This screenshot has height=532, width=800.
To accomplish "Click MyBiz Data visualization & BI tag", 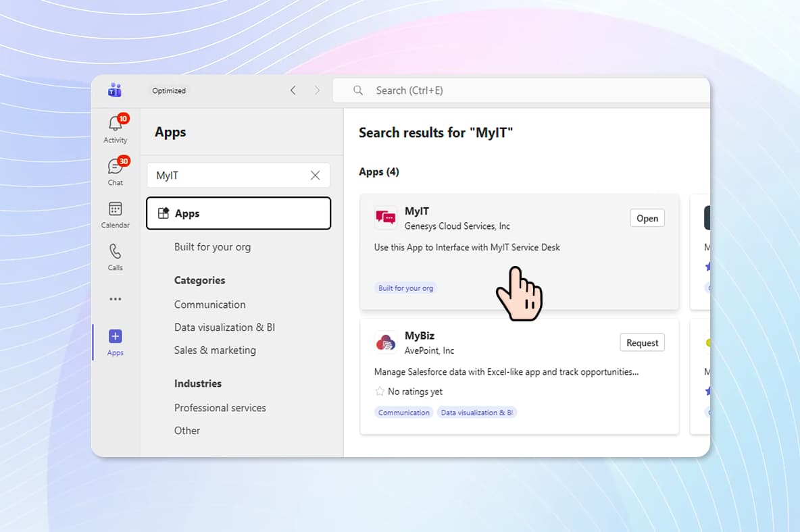I will (476, 413).
